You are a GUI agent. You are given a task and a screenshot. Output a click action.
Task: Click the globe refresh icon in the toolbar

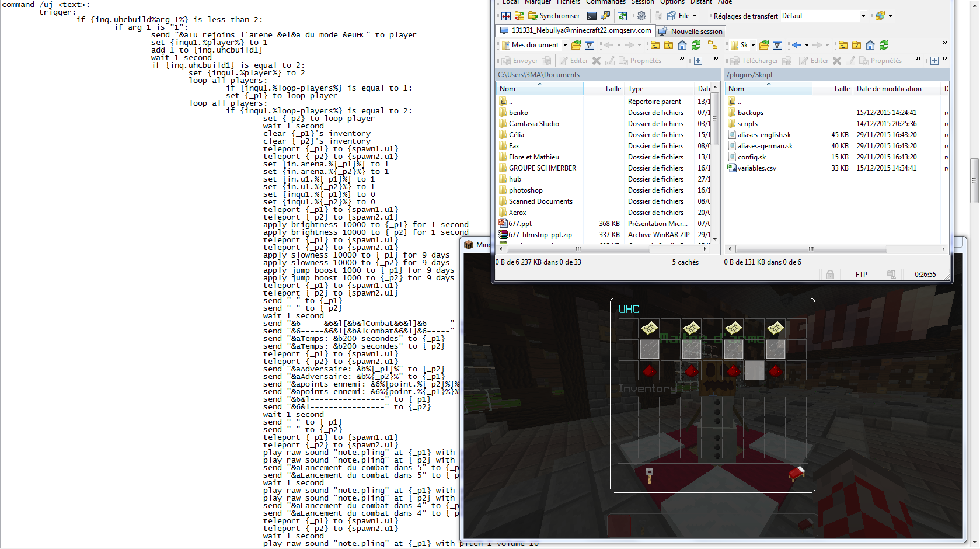[x=880, y=16]
